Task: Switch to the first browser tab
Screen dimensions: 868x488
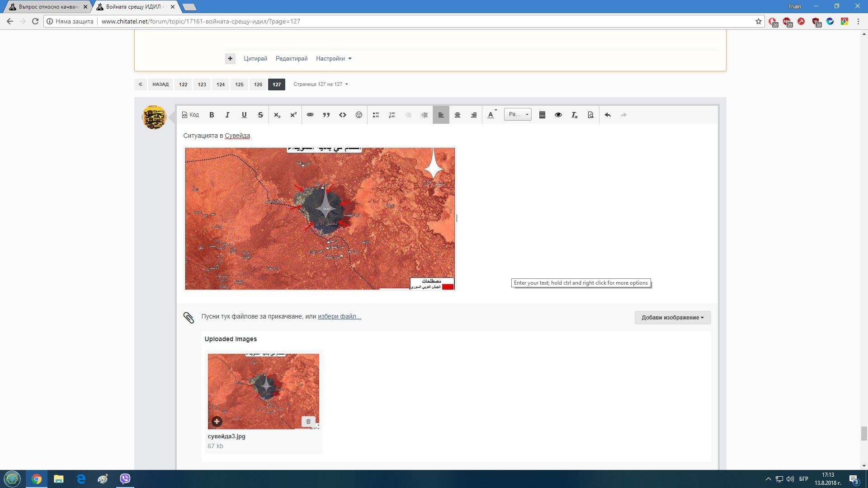Action: point(45,7)
